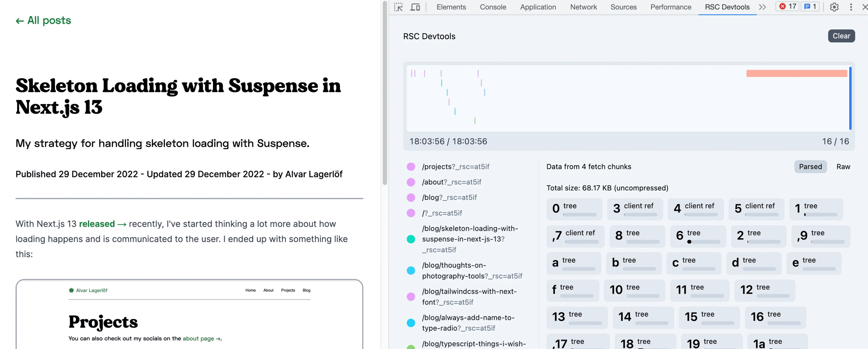Click the blue timeline position handle
Image resolution: width=868 pixels, height=349 pixels.
tap(850, 98)
